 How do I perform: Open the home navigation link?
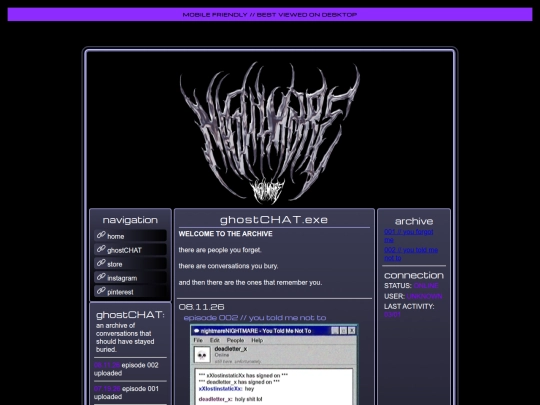tap(130, 236)
